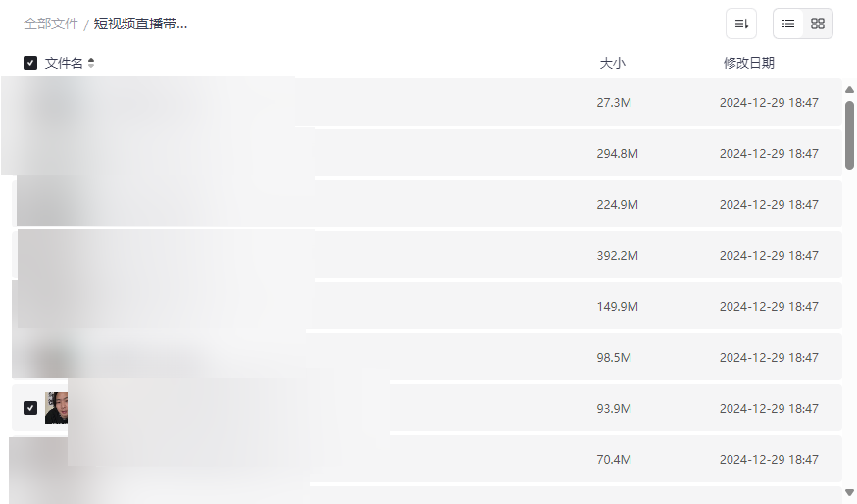The height and width of the screenshot is (504, 857).
Task: Select the file row sized 149.9M
Action: click(490, 306)
